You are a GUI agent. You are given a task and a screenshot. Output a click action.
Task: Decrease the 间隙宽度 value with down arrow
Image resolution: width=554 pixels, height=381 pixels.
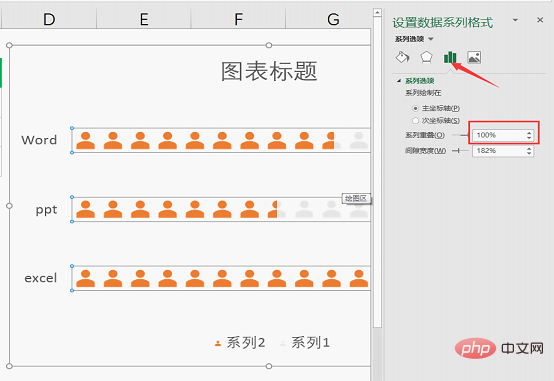tap(529, 153)
